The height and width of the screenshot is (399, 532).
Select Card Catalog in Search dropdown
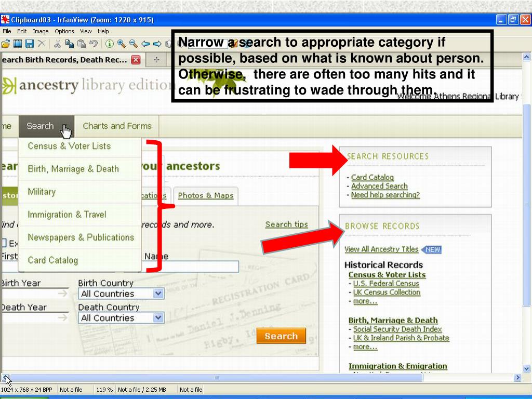[x=79, y=260]
